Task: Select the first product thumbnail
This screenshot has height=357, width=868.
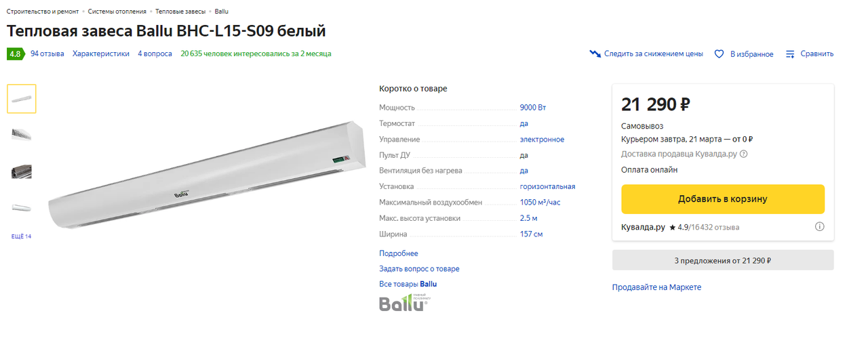Action: [22, 99]
